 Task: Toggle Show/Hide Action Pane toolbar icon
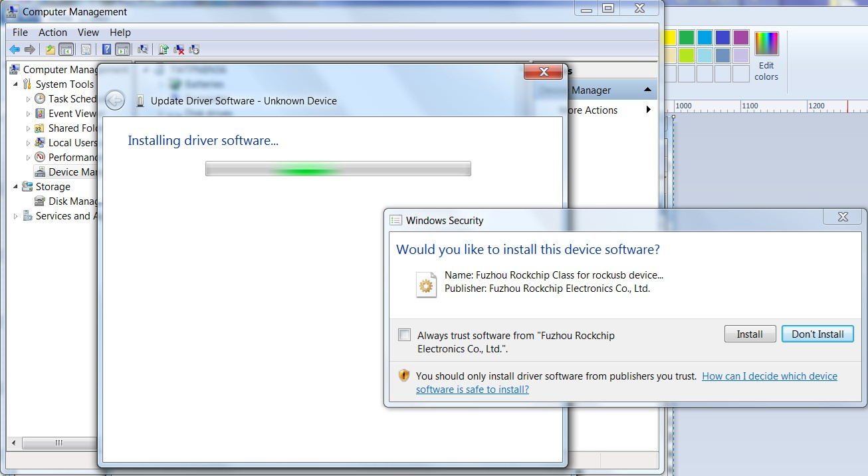(122, 49)
